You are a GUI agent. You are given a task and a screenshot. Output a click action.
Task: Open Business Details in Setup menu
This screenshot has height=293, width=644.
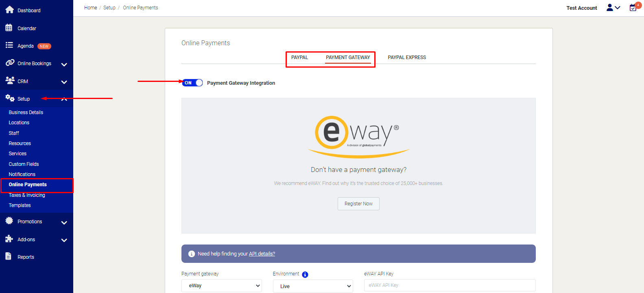coord(26,112)
